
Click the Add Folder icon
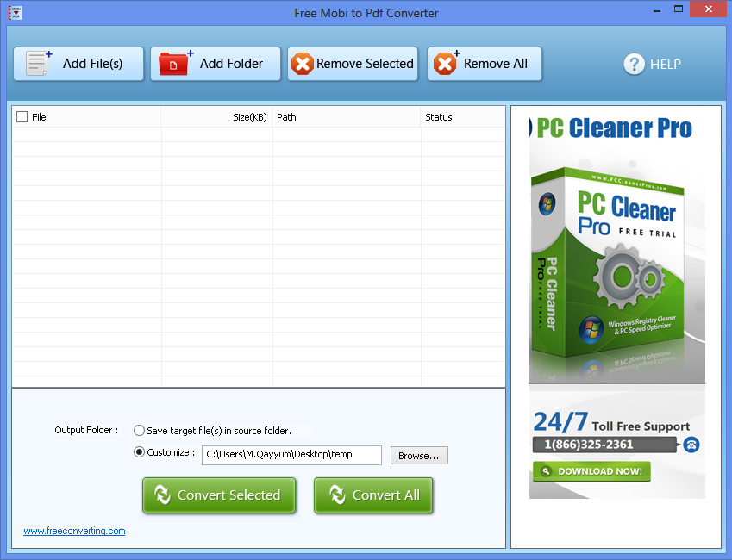click(173, 63)
